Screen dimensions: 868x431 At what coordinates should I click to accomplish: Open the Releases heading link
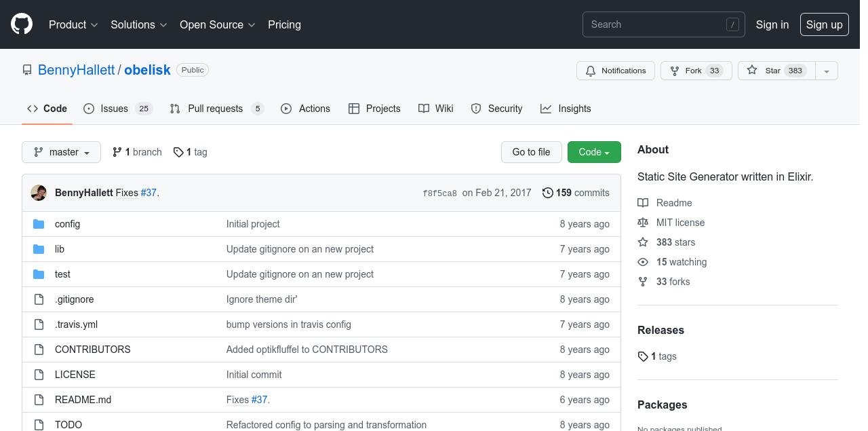660,330
